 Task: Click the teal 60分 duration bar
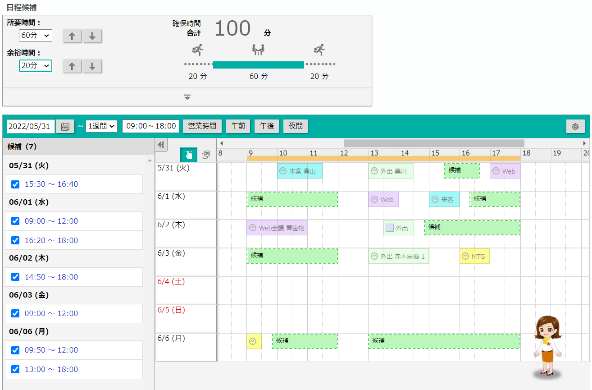258,65
